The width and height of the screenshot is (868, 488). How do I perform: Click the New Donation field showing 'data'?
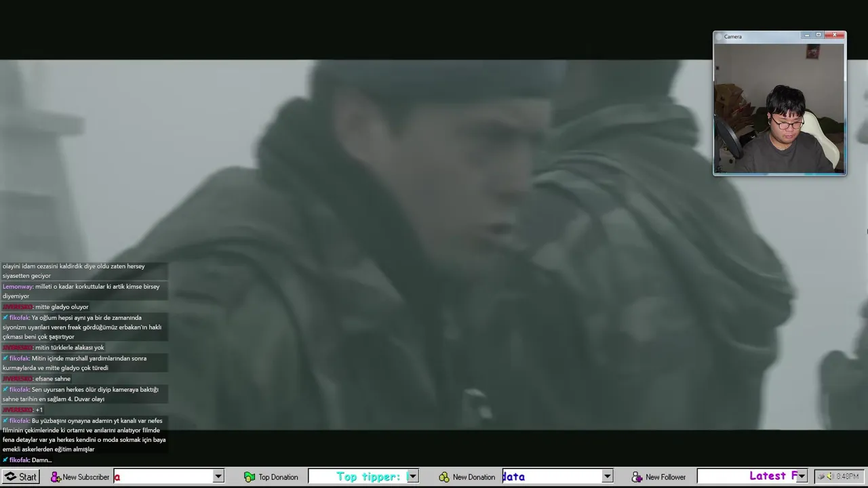click(x=552, y=476)
